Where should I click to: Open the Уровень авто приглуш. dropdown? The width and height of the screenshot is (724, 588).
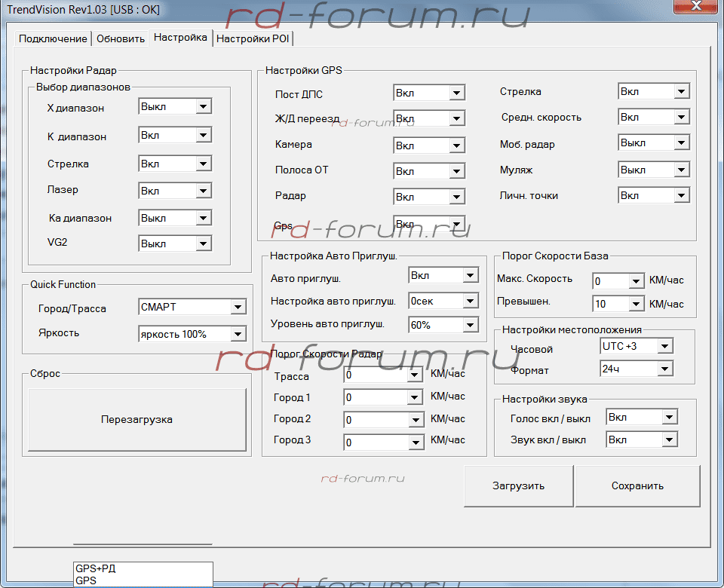coord(471,325)
